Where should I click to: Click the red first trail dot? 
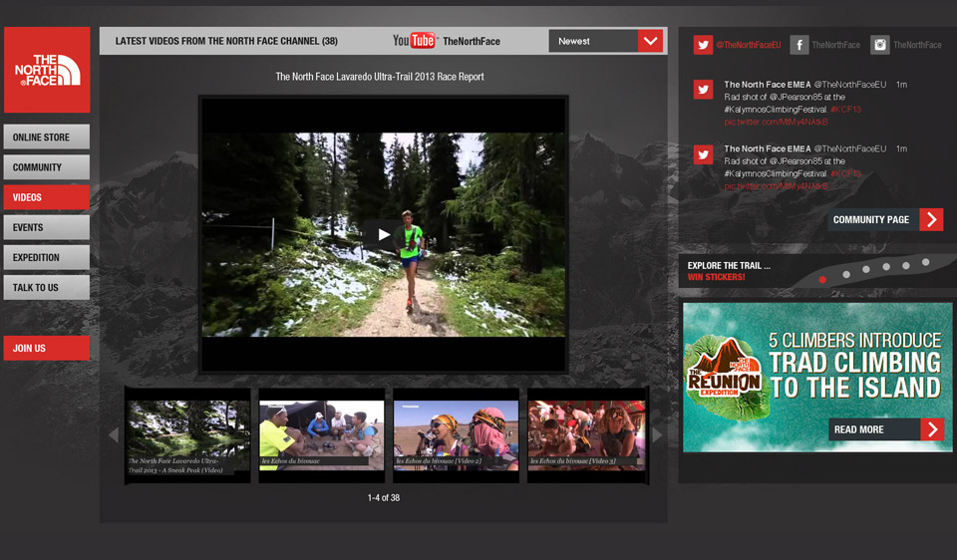[822, 279]
